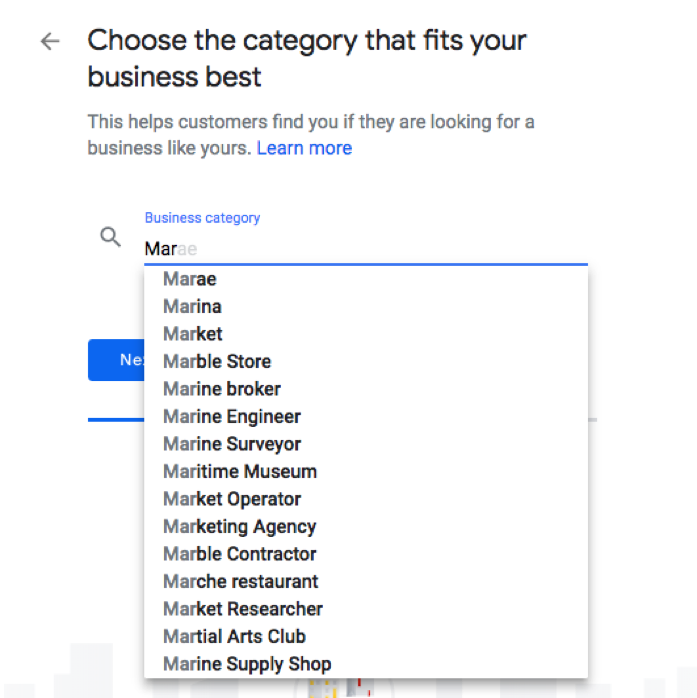Viewport: 697px width, 698px height.
Task: Focus the Business category input field
Action: pyautogui.click(x=365, y=248)
